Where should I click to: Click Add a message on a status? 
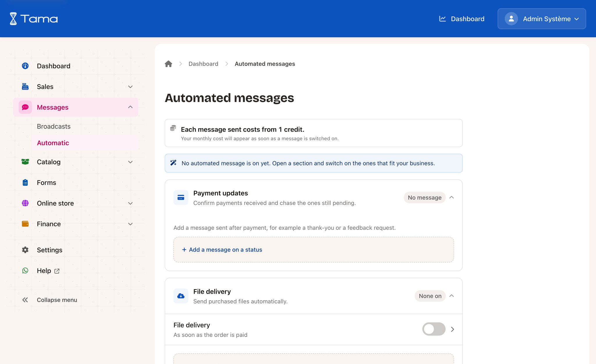tap(222, 250)
